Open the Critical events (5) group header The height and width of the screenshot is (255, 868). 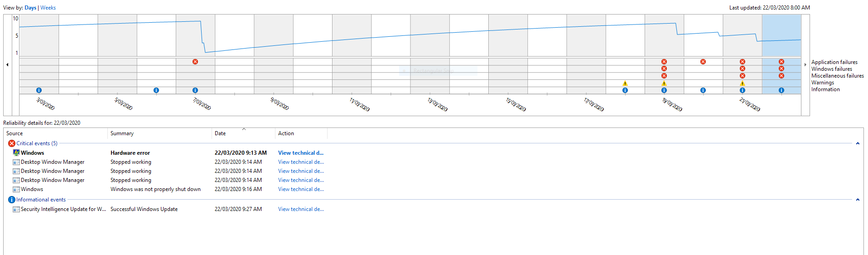pyautogui.click(x=37, y=143)
